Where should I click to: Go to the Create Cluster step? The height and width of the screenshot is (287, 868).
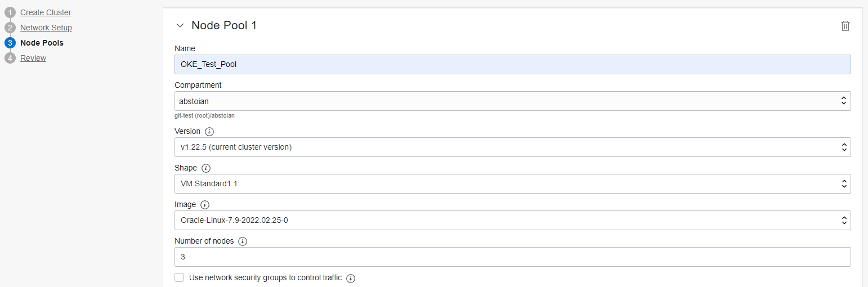(46, 12)
